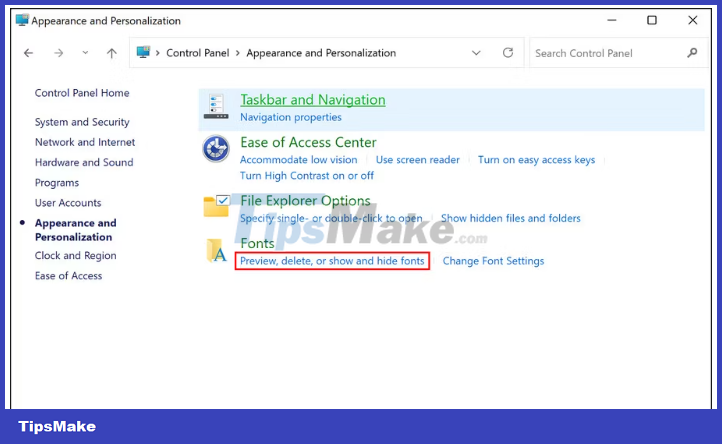Open Accommodate low vision link

point(298,160)
